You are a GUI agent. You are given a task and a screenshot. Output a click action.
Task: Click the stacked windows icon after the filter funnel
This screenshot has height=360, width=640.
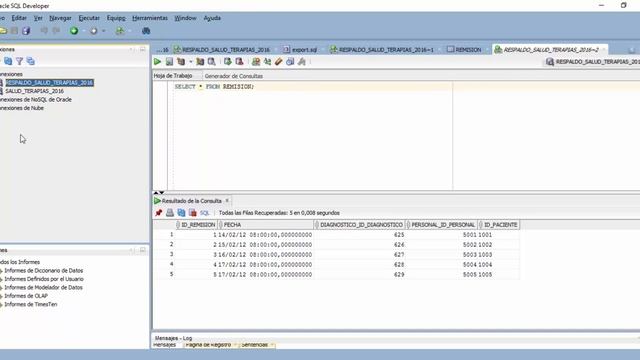pos(31,61)
